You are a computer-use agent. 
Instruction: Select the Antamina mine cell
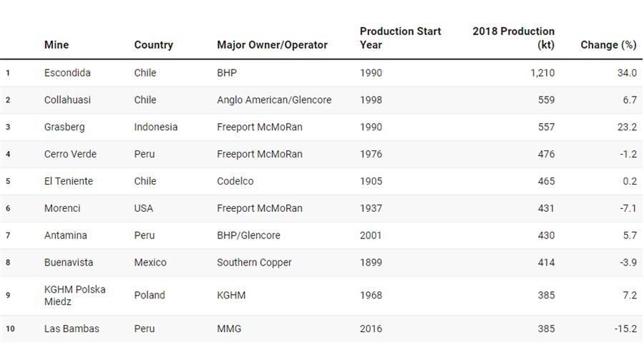(x=65, y=235)
